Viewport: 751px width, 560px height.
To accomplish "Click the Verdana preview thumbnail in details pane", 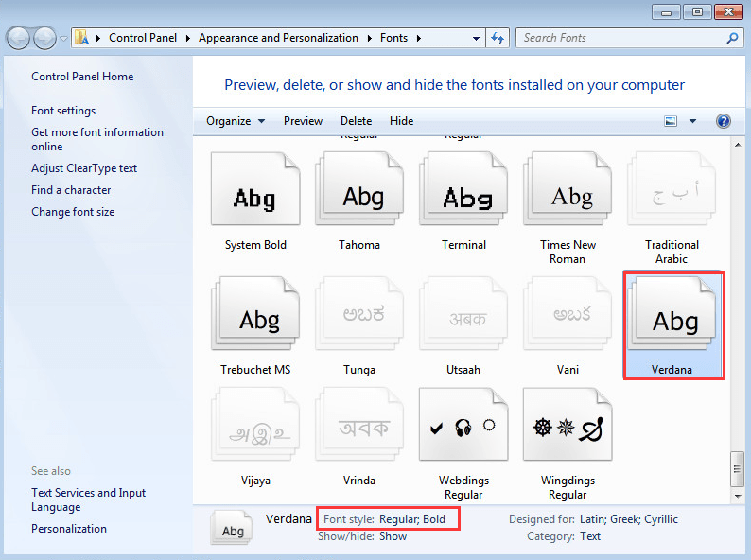I will coord(232,528).
